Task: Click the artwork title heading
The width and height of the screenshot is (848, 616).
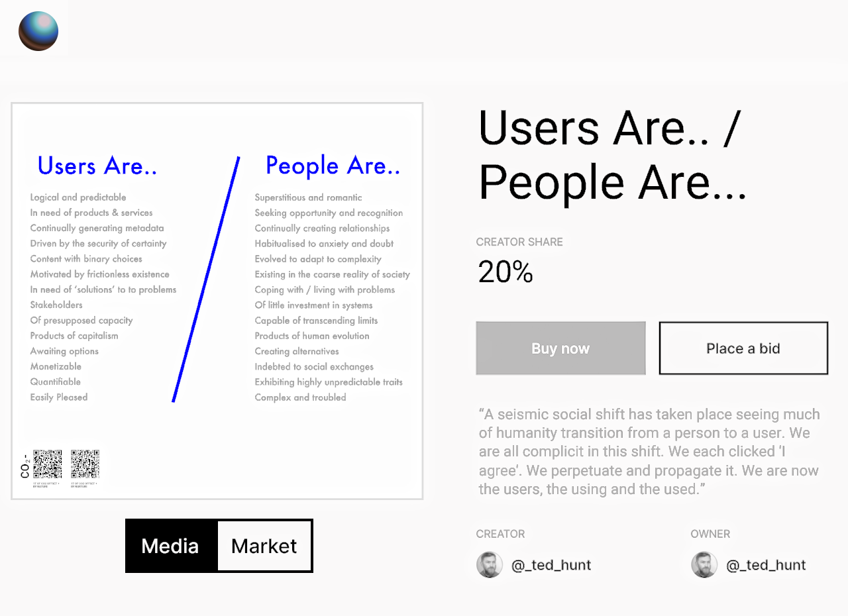Action: [x=613, y=154]
